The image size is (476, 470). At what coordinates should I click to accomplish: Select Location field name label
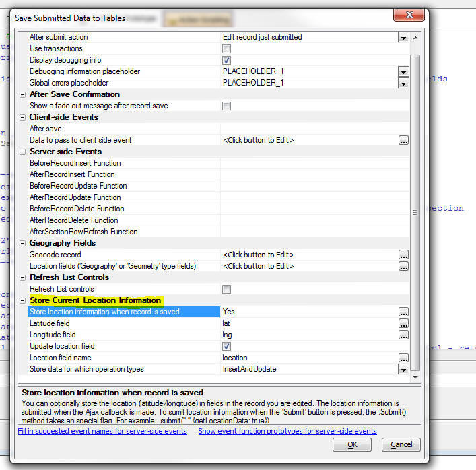pyautogui.click(x=61, y=358)
